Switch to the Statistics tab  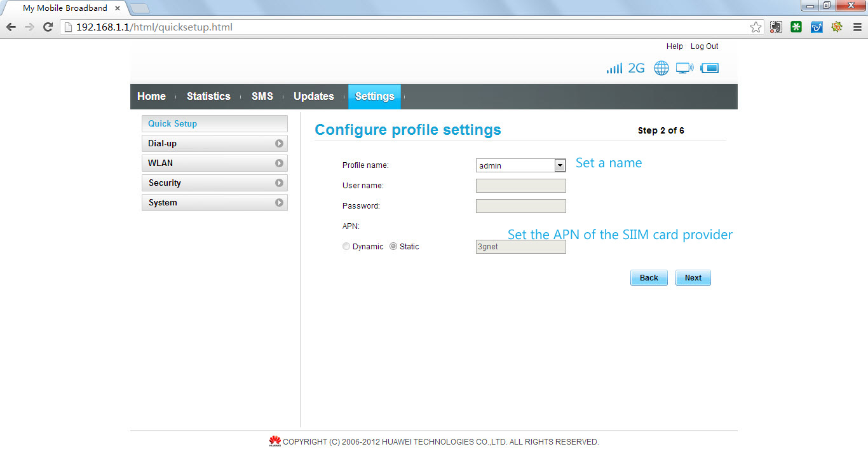point(208,97)
